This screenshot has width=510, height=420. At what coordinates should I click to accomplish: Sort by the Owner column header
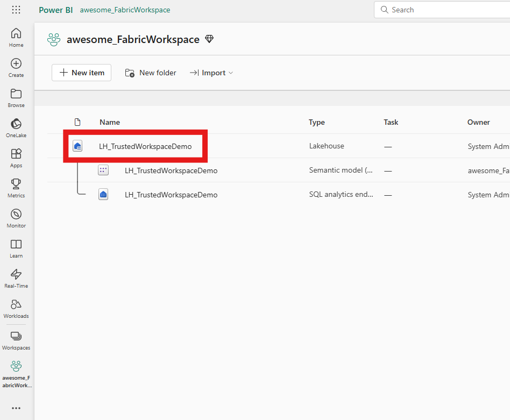pyautogui.click(x=478, y=122)
